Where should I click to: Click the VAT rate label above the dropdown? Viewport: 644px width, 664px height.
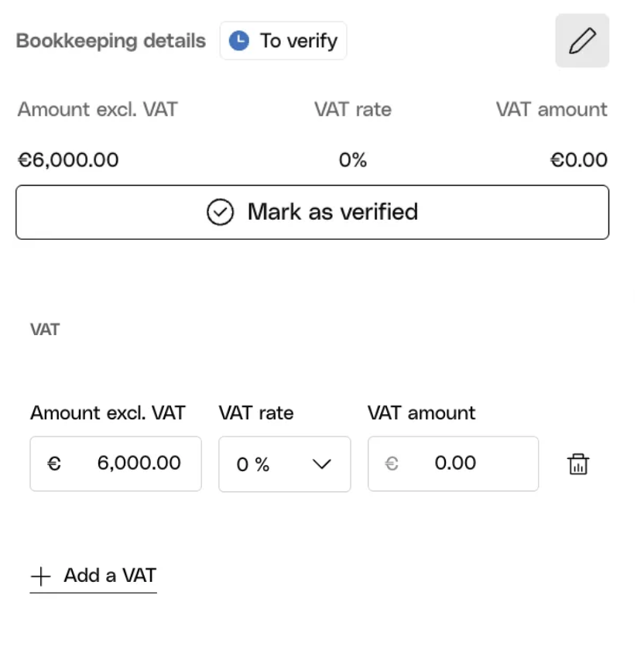pos(256,413)
